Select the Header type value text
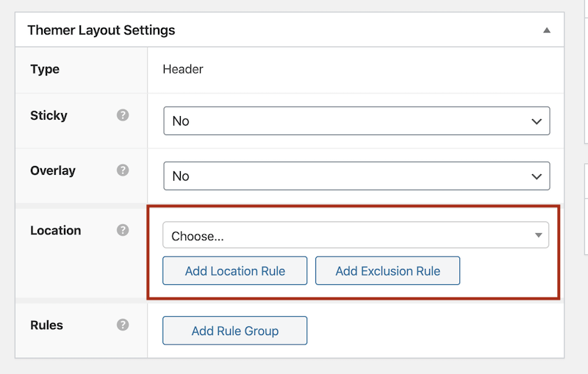This screenshot has height=374, width=588. click(183, 69)
